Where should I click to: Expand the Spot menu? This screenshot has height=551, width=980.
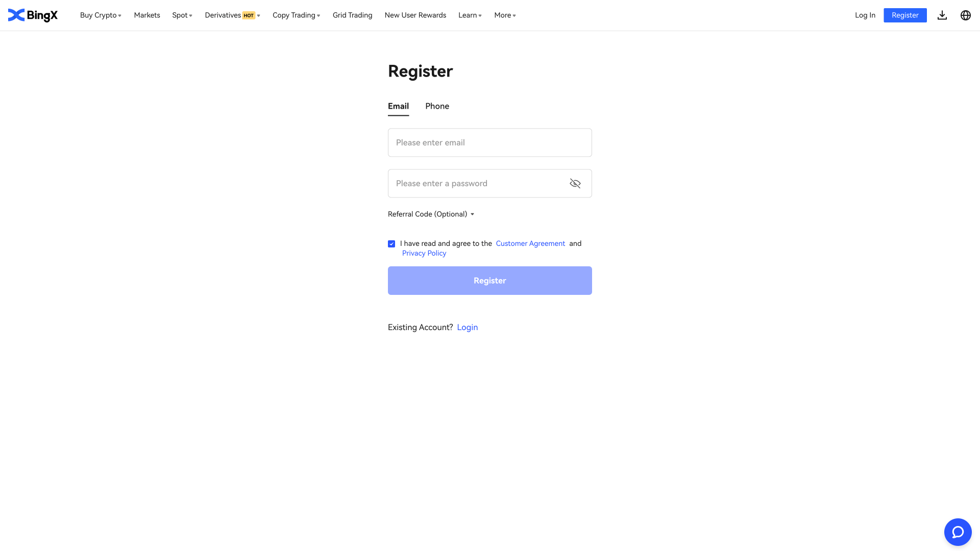point(182,15)
